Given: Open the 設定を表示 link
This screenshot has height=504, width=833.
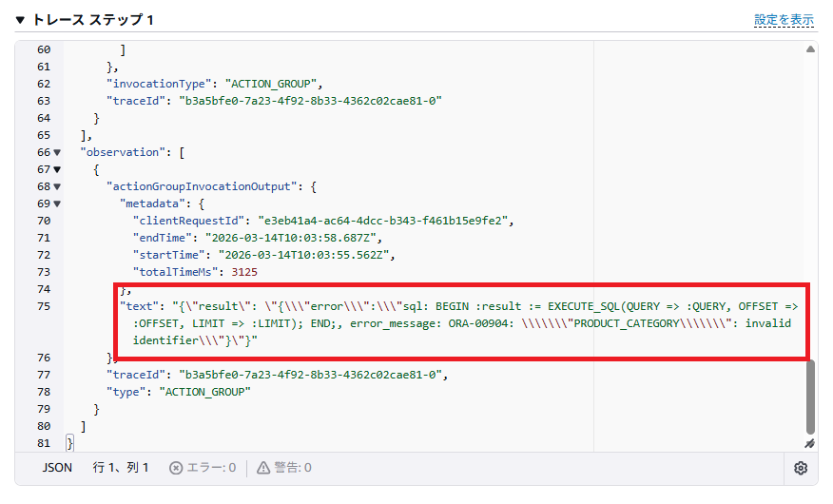Looking at the screenshot, I should point(784,20).
